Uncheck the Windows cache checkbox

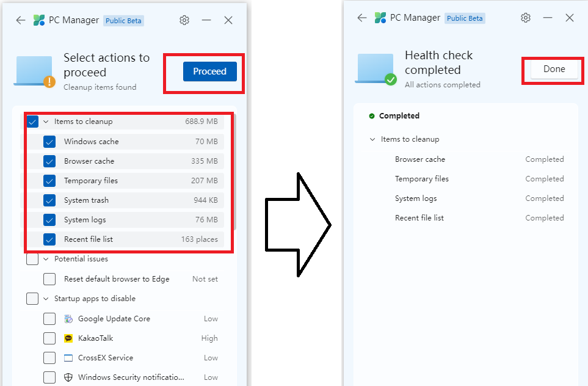click(49, 142)
